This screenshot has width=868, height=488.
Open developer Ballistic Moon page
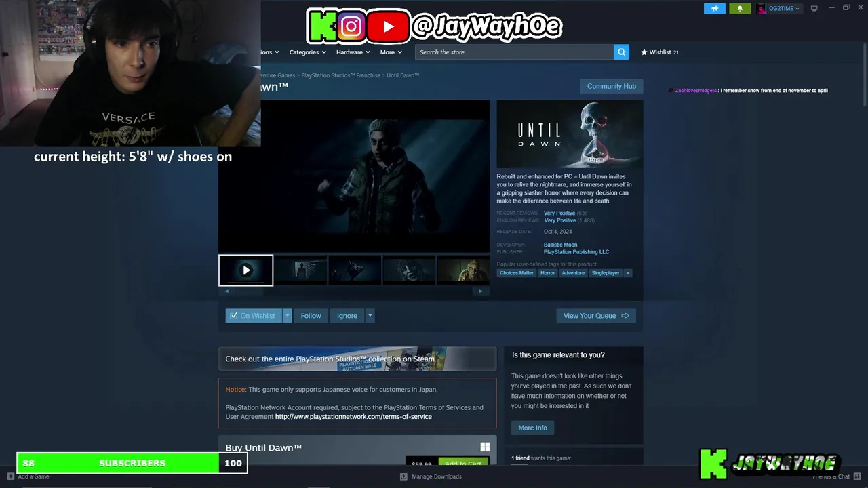point(560,245)
